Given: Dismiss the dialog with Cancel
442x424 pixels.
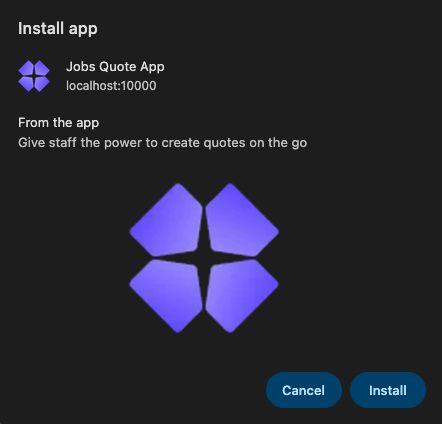Looking at the screenshot, I should [304, 390].
